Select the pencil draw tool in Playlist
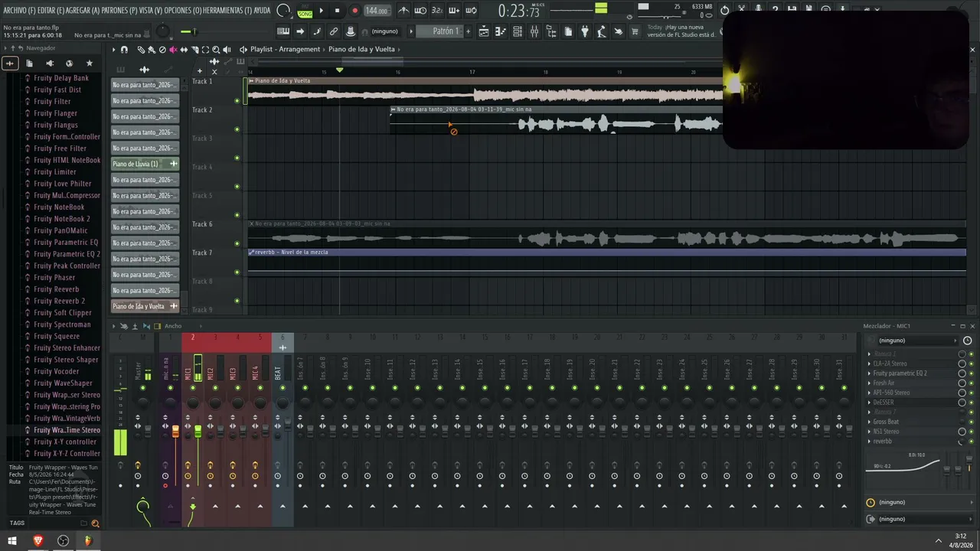This screenshot has height=551, width=980. 141,50
